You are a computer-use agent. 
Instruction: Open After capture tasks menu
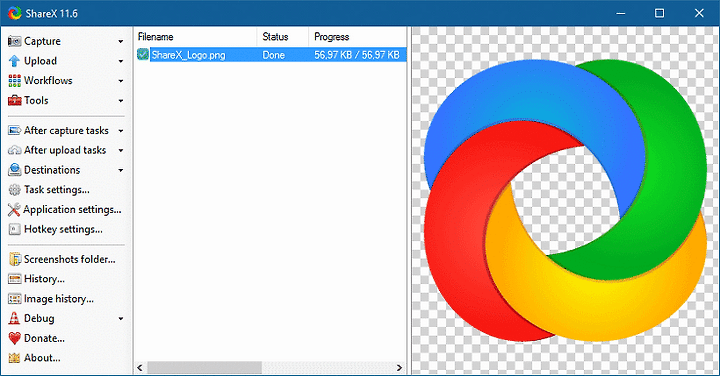pos(66,131)
